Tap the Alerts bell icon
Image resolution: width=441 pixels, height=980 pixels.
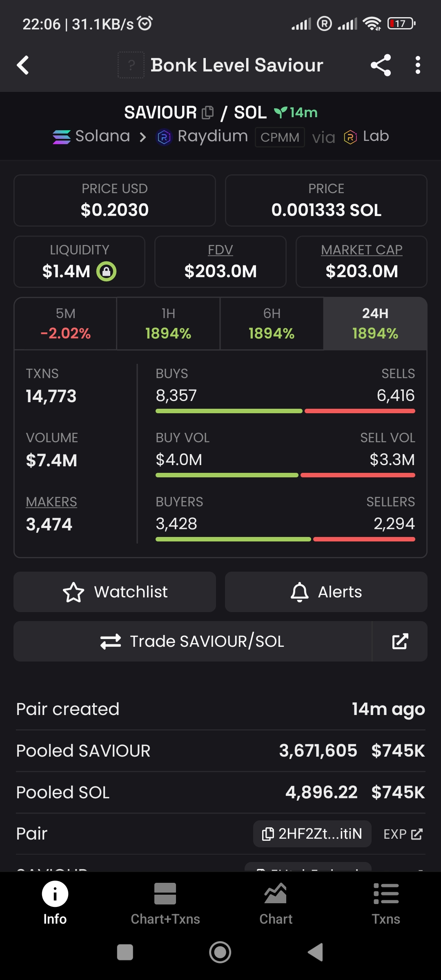click(x=299, y=592)
